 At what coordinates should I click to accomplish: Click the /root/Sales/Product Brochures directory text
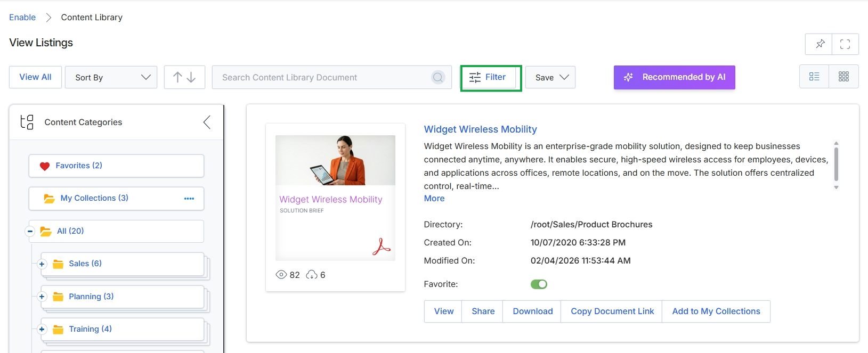[591, 225]
